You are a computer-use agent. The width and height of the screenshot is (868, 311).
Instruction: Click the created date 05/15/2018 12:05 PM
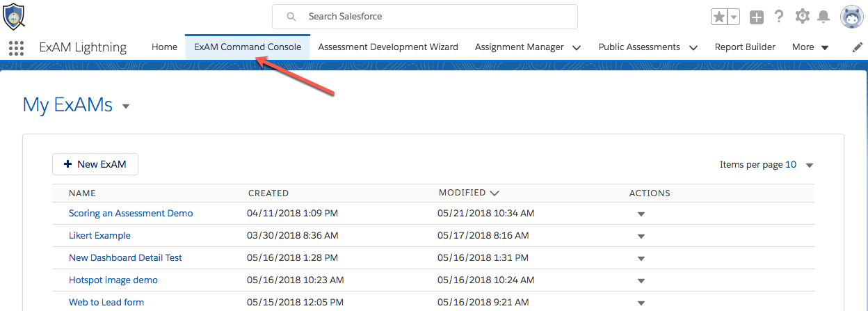pyautogui.click(x=296, y=302)
